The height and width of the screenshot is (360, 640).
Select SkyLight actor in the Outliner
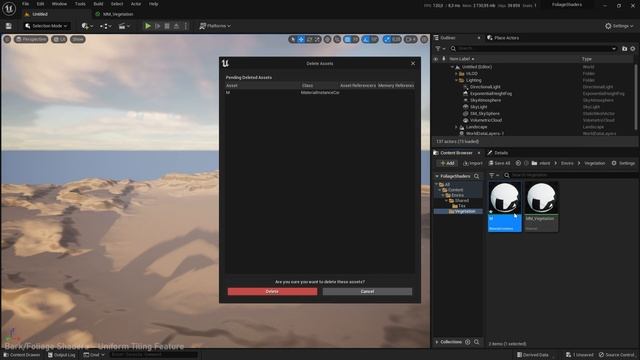[x=478, y=107]
